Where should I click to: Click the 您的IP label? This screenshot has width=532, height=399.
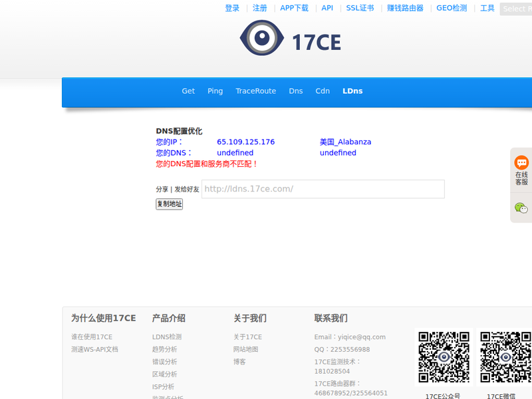tap(170, 142)
